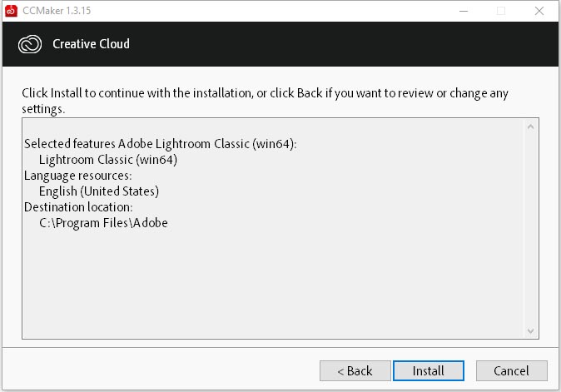Click the disabled maximize window button

(x=501, y=11)
